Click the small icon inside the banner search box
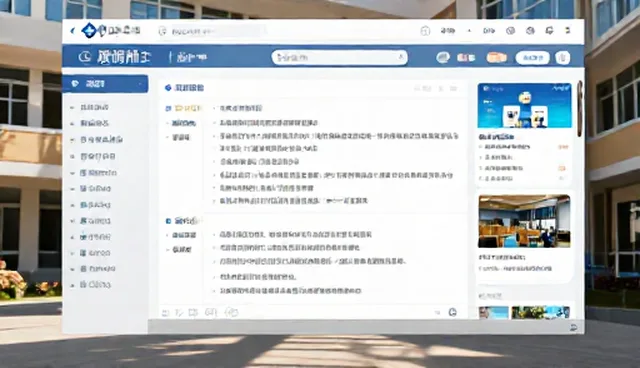This screenshot has height=368, width=640. pyautogui.click(x=401, y=58)
